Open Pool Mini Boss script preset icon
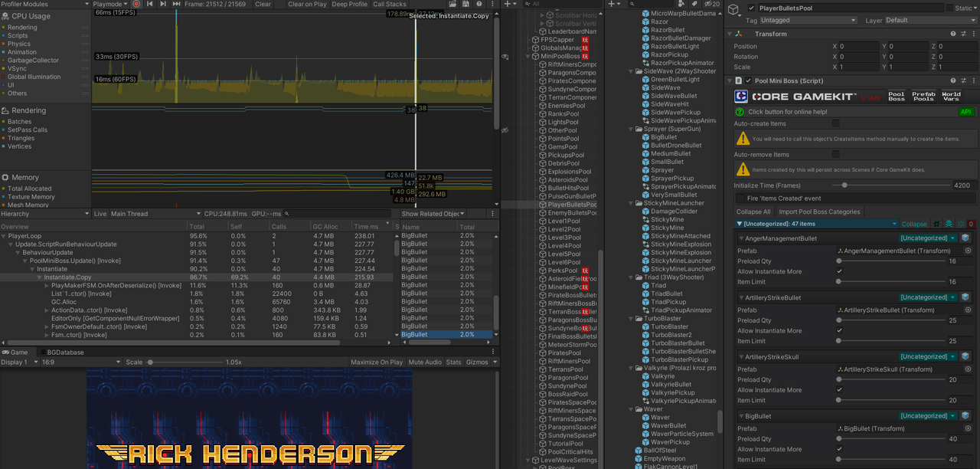Image resolution: width=980 pixels, height=469 pixels. (962, 80)
